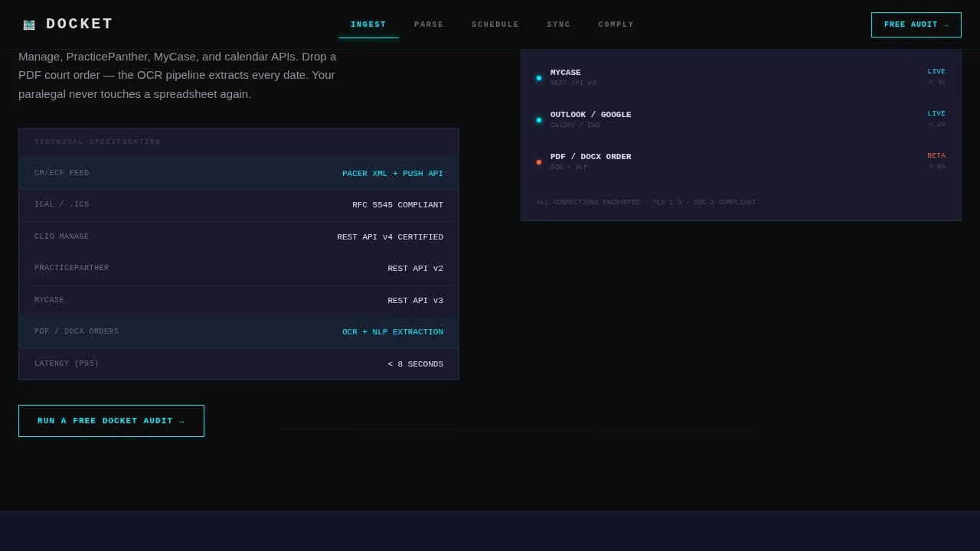Click REST API v4 CERTIFIED value

(x=390, y=237)
